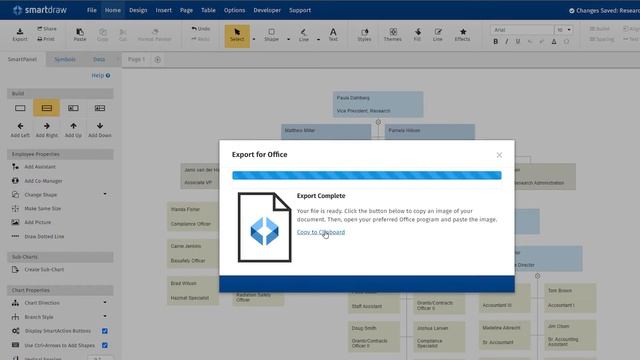640x360 pixels.
Task: Select the first Build box style
Action: [20, 108]
